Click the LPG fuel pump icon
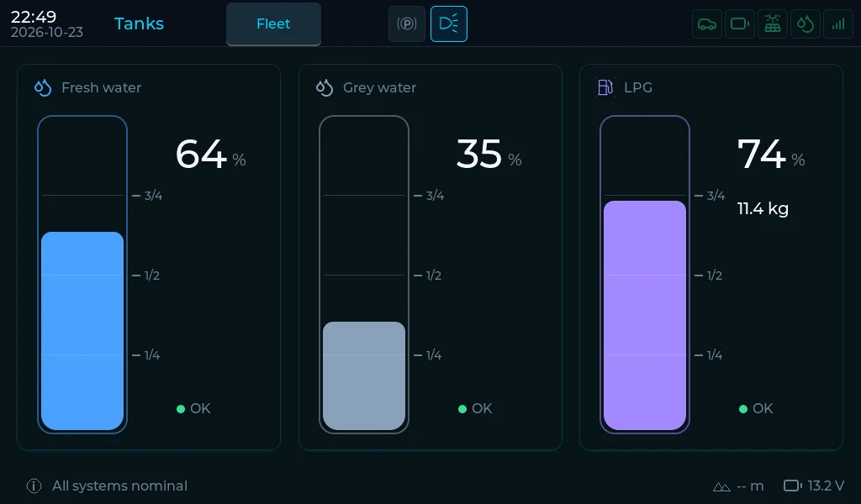861x504 pixels. point(605,87)
